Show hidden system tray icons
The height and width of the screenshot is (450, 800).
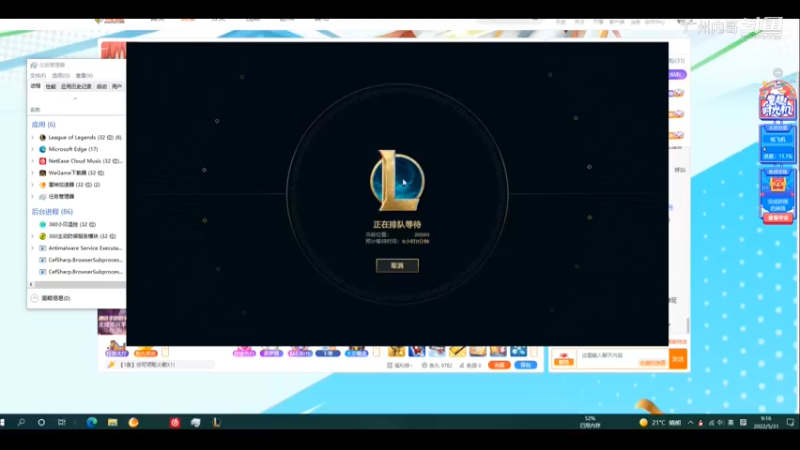pyautogui.click(x=690, y=422)
